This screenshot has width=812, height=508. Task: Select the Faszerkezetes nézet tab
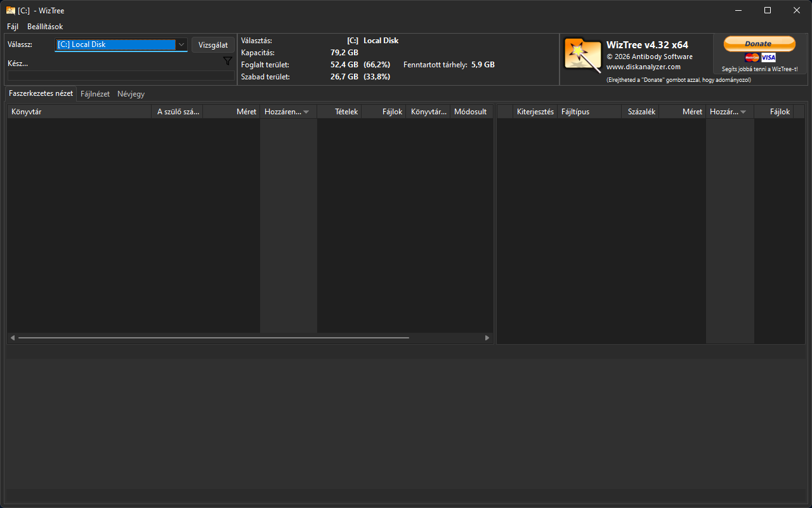pos(41,93)
